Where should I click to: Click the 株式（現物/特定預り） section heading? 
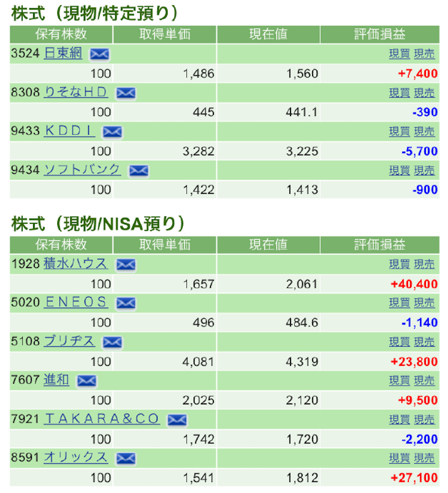(94, 13)
